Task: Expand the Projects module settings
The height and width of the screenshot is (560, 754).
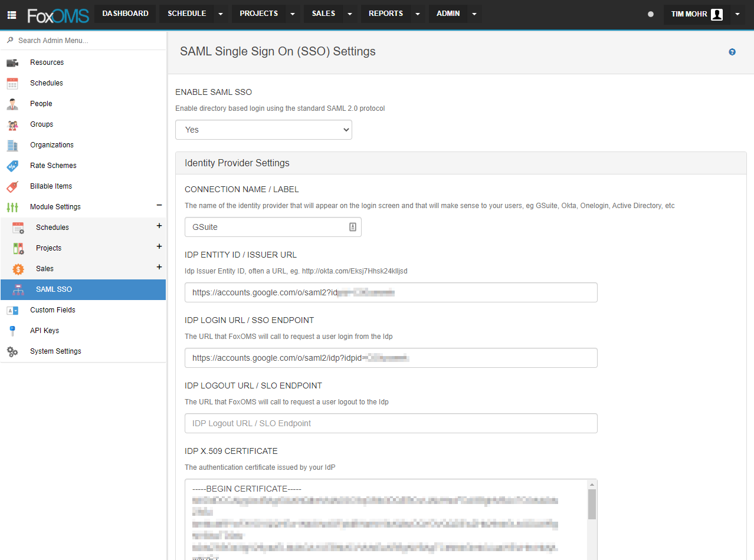Action: pos(159,246)
